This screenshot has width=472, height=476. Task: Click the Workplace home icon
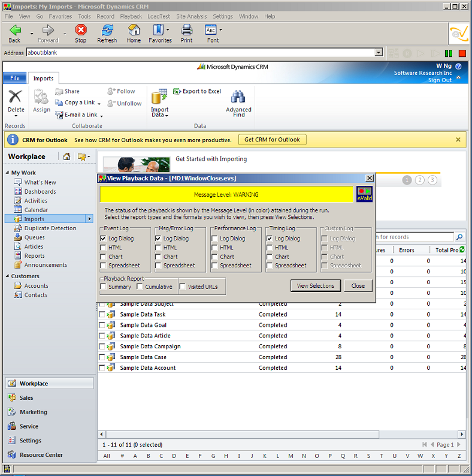tap(66, 156)
